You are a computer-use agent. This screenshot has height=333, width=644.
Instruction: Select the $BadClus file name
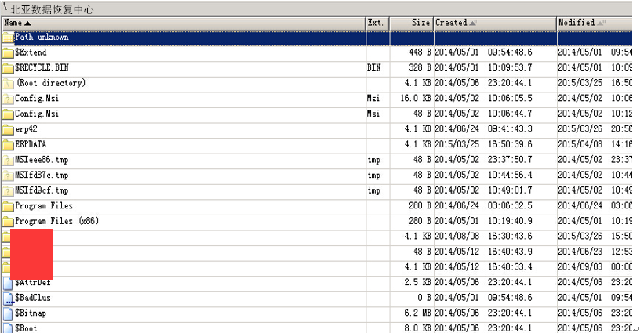[33, 298]
